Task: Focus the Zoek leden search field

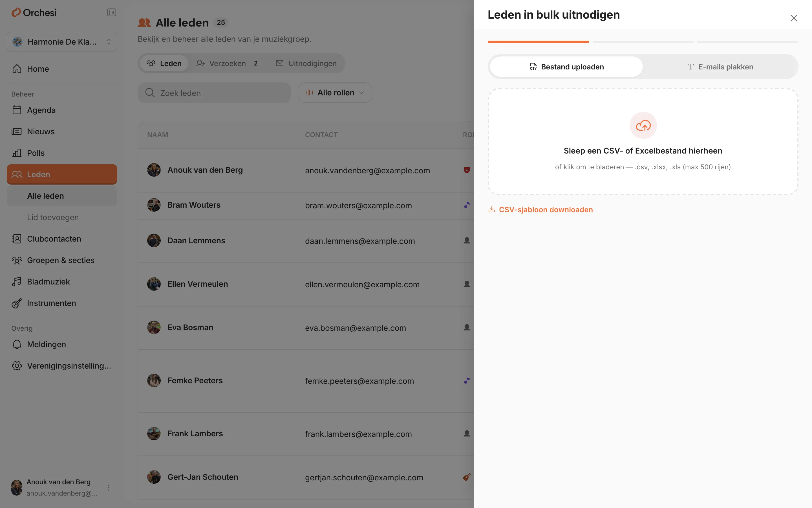Action: (x=214, y=93)
